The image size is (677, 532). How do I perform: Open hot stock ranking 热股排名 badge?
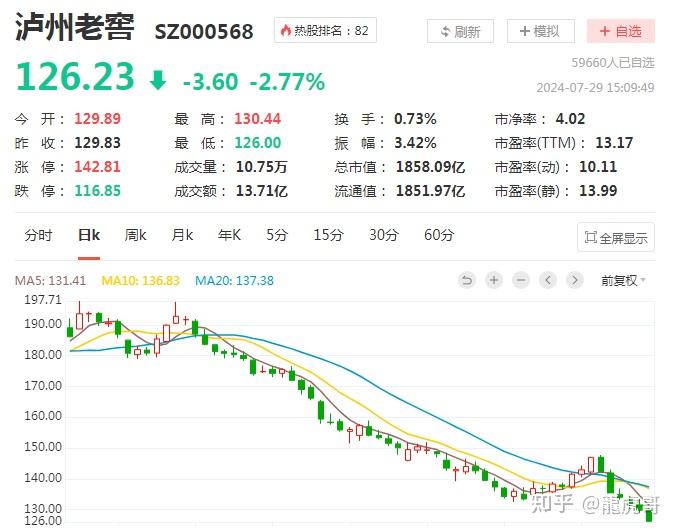(325, 30)
